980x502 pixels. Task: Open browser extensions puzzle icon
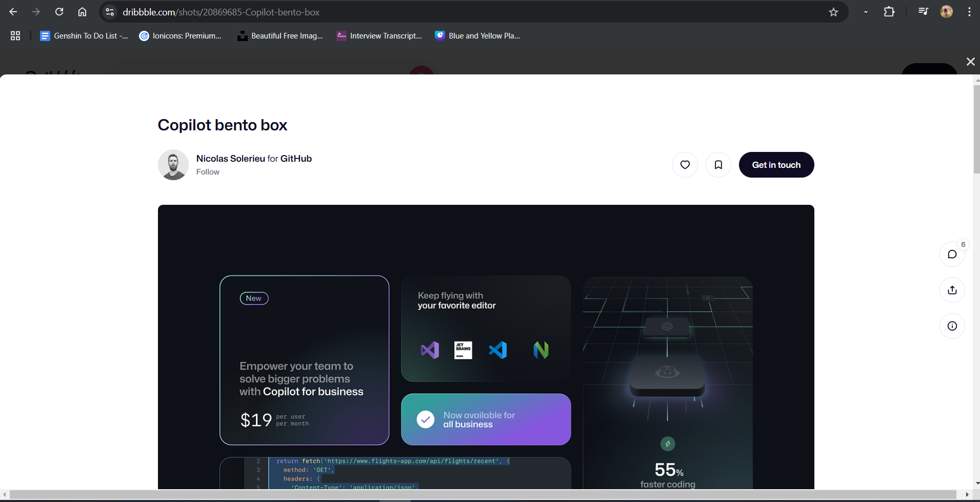tap(889, 12)
